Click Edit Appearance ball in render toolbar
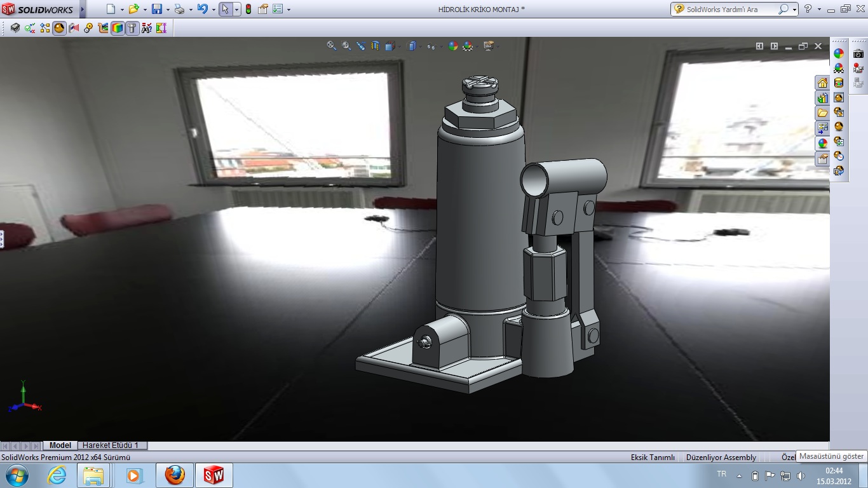868x488 pixels. pyautogui.click(x=839, y=54)
